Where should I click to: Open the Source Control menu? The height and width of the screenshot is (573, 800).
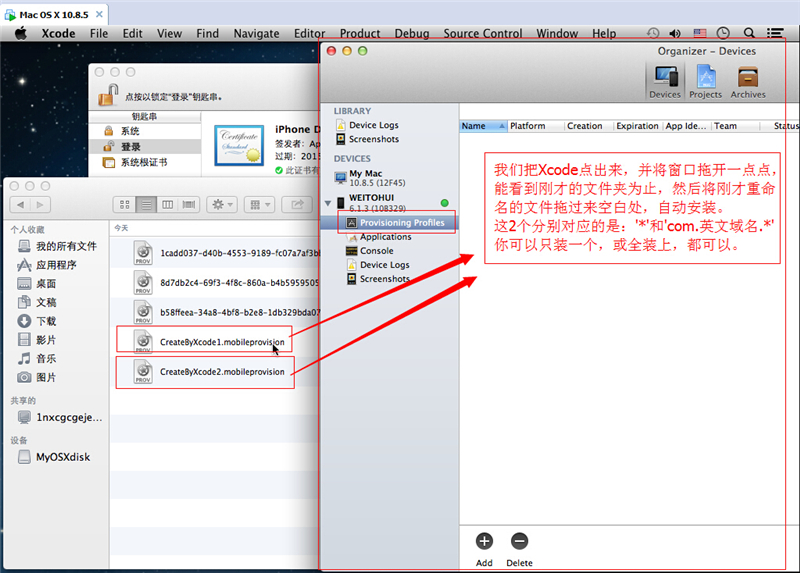coord(483,34)
